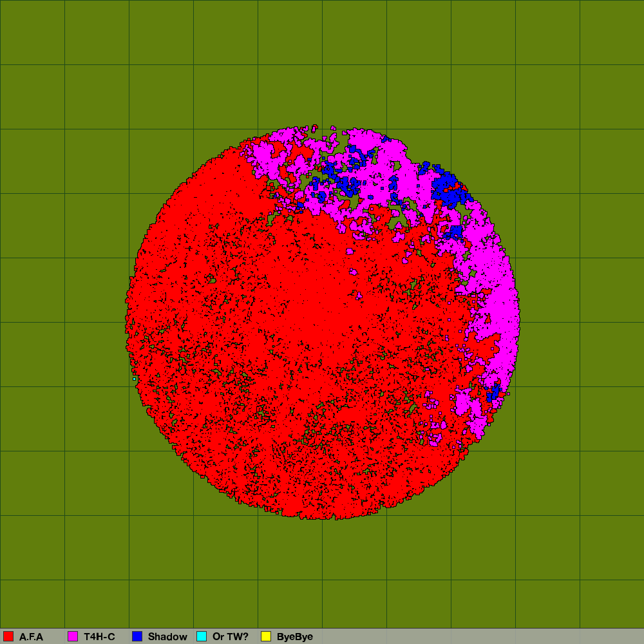
Task: Click the ByeBye legend label text
Action: (x=295, y=637)
